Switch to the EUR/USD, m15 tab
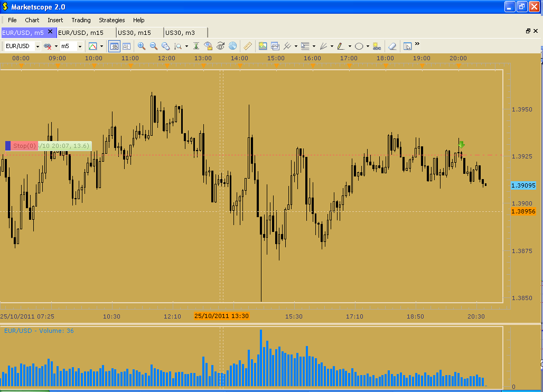The image size is (543, 392). pos(86,33)
